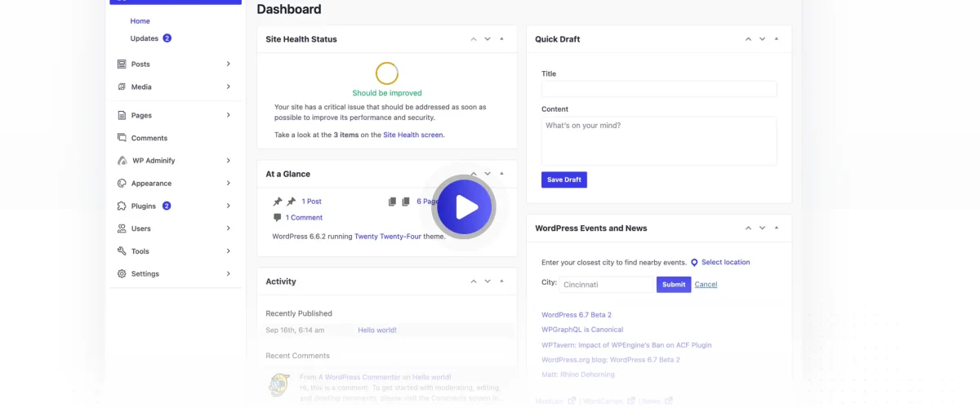Open the Home menu item
Viewport: 980px width, 408px height.
pos(140,21)
